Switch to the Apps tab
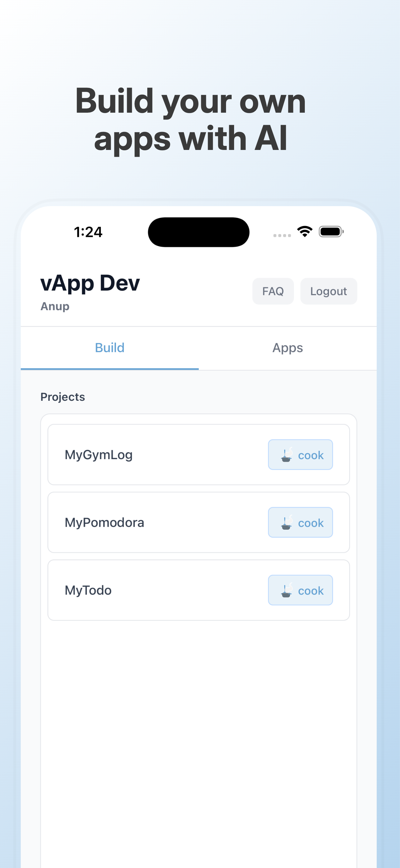 [x=287, y=348]
